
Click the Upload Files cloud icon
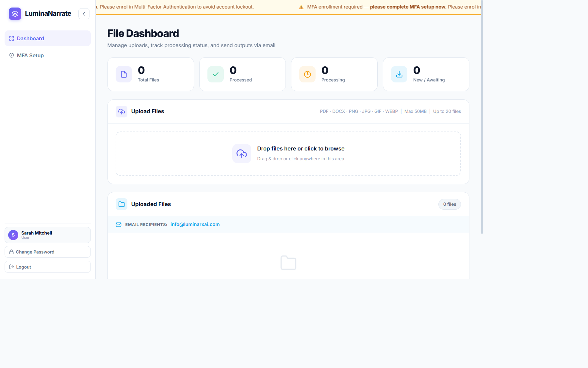coord(121,111)
